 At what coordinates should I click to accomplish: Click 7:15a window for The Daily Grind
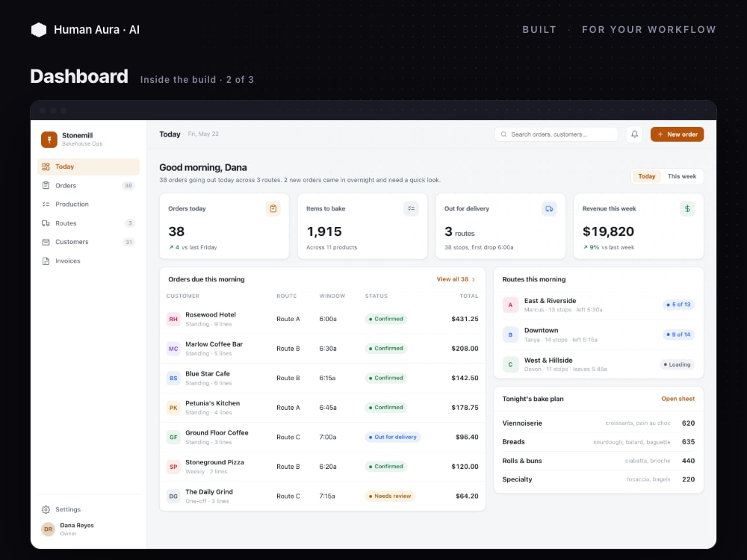pos(327,497)
